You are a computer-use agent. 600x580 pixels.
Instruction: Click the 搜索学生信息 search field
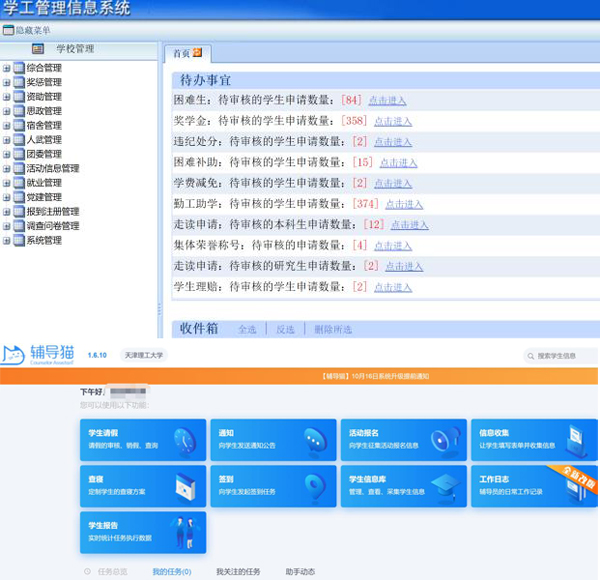[x=565, y=355]
